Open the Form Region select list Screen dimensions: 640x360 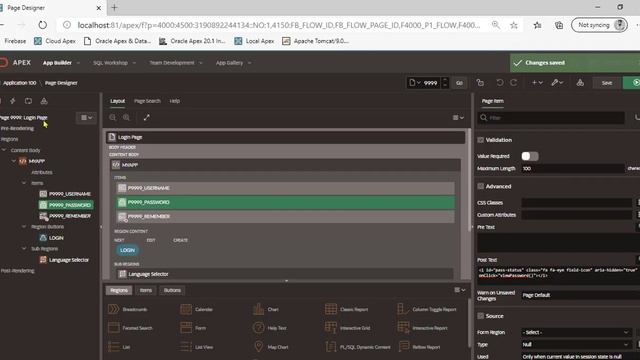click(x=576, y=332)
